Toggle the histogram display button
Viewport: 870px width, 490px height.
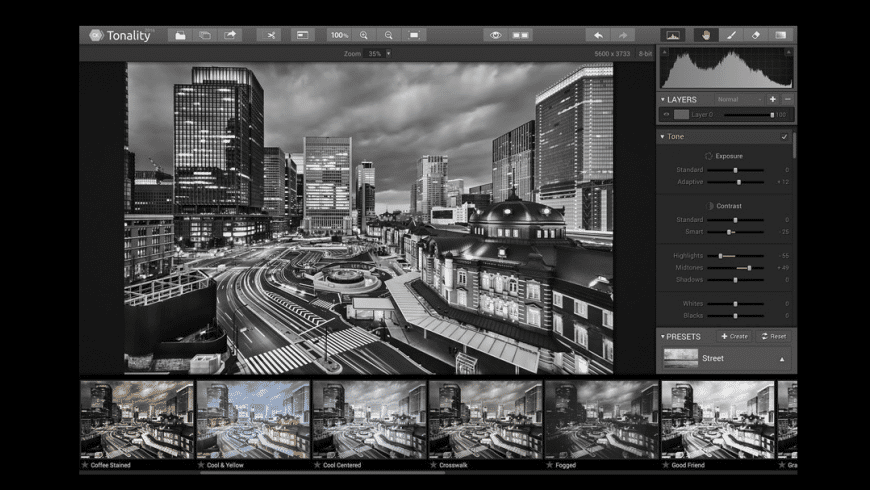click(x=672, y=35)
